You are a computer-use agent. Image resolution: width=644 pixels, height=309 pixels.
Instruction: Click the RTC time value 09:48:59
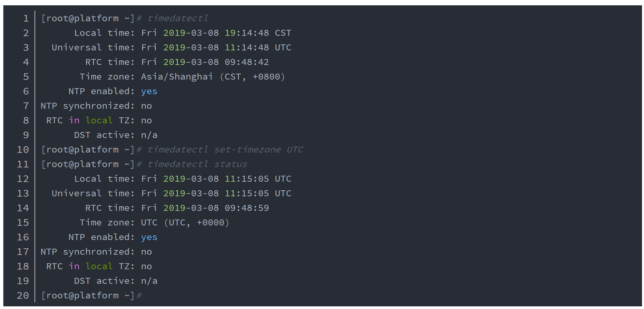(247, 208)
